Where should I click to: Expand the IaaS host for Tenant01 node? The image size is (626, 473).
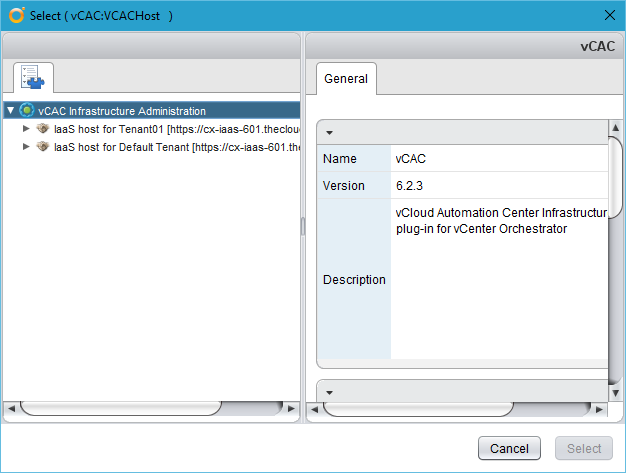tap(27, 129)
